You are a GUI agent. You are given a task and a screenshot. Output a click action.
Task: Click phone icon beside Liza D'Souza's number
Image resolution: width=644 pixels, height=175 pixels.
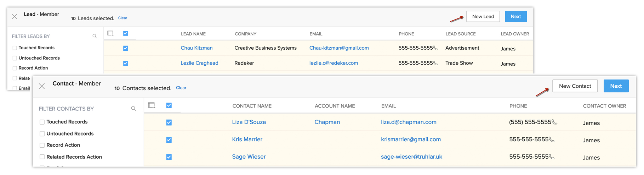(x=555, y=122)
